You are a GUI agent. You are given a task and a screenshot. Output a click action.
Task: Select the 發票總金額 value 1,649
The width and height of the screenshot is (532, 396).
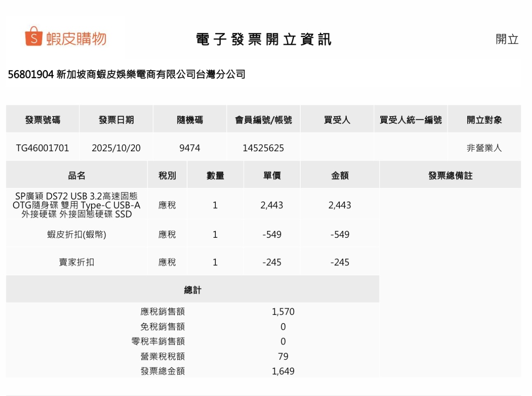pyautogui.click(x=283, y=371)
